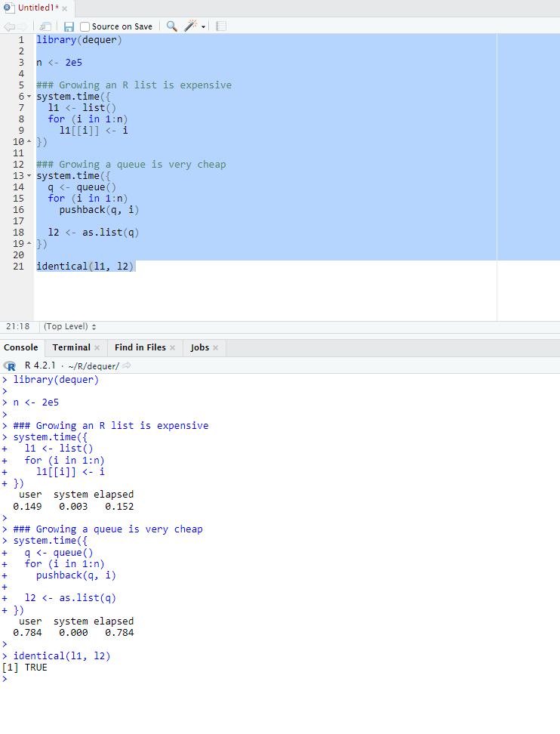The width and height of the screenshot is (560, 734).
Task: Expand code tools wand dropdown arrow
Action: click(x=204, y=27)
